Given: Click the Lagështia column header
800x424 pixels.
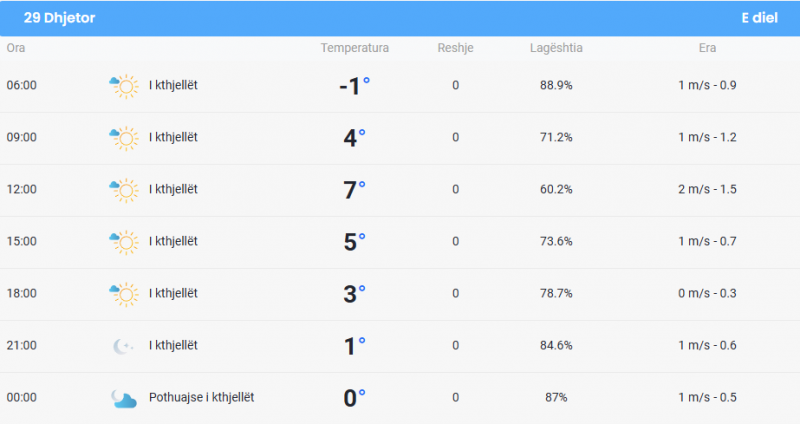Looking at the screenshot, I should [556, 48].
